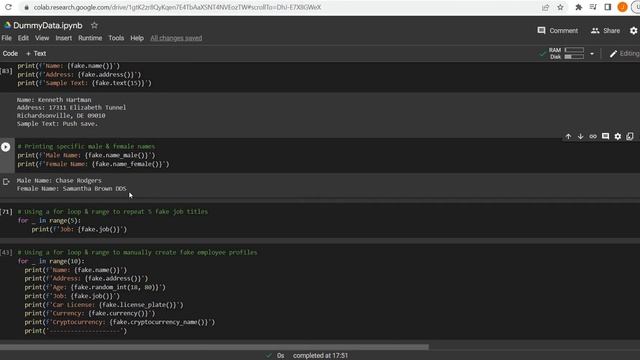Image resolution: width=640 pixels, height=360 pixels.
Task: Add a new Code cell
Action: 10,53
